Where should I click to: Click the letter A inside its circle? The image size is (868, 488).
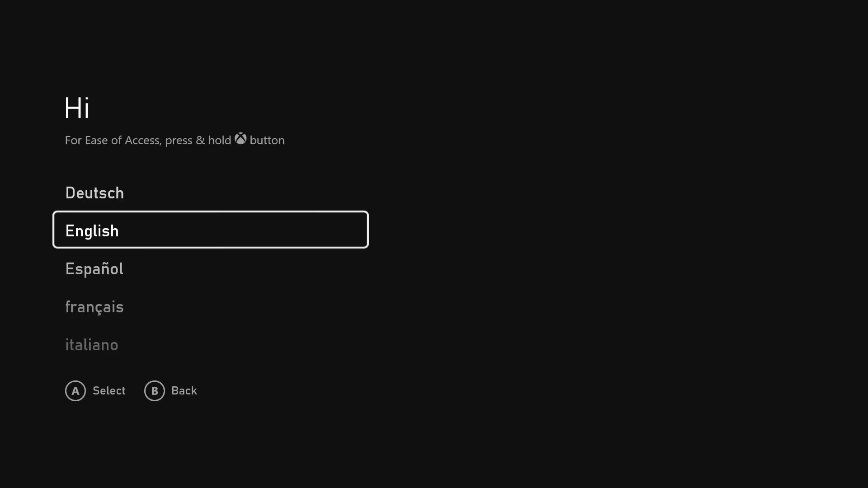(x=75, y=391)
